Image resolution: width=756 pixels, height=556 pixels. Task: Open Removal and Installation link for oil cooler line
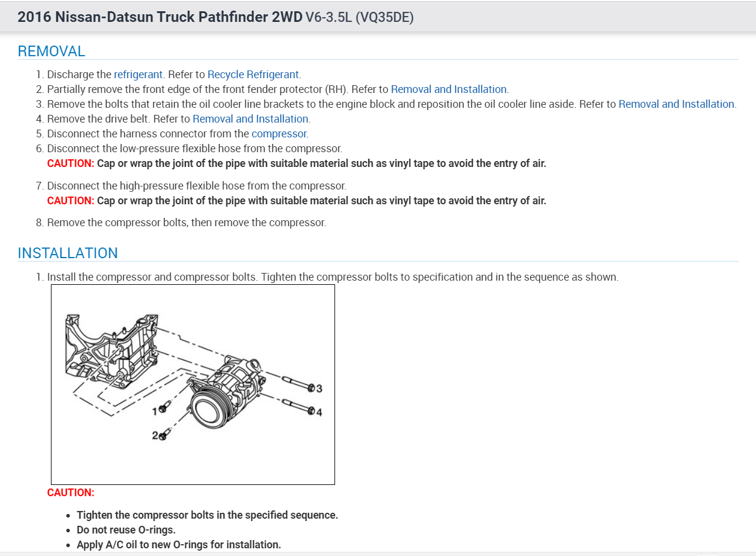[x=677, y=104]
